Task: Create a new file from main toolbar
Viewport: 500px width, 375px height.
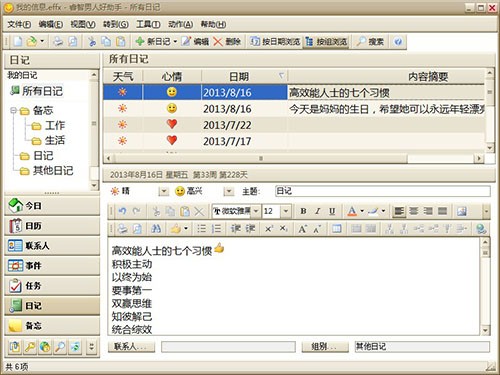Action: click(18, 41)
